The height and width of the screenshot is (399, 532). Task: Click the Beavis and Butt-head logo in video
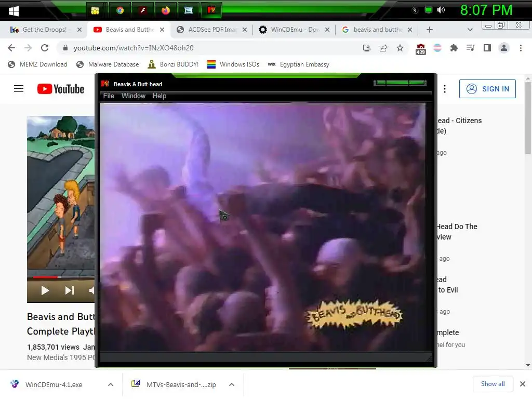(x=354, y=314)
